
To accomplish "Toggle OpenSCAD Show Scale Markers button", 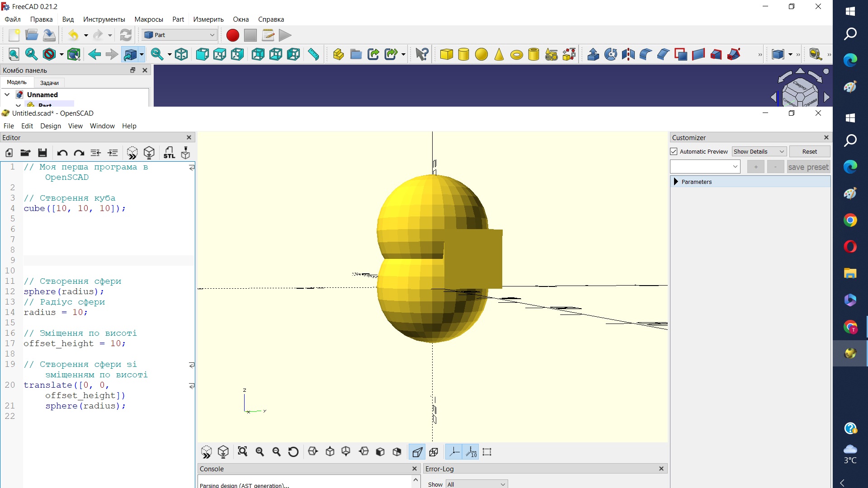I will click(471, 452).
